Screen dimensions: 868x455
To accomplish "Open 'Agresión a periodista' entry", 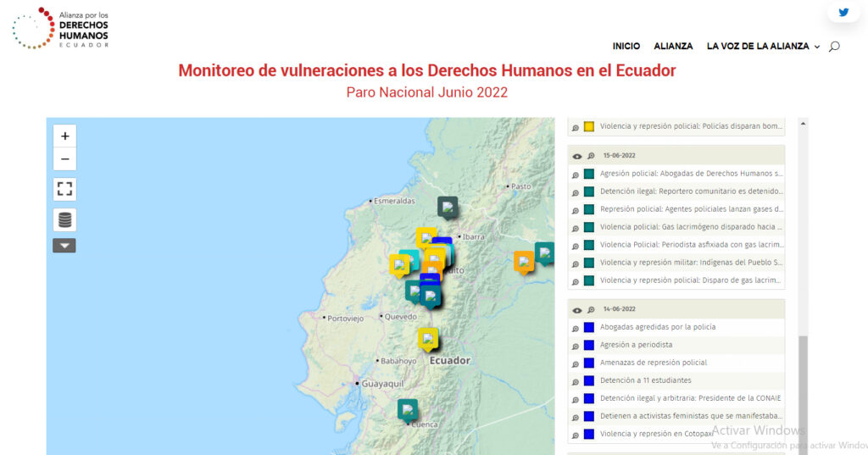I will (636, 345).
